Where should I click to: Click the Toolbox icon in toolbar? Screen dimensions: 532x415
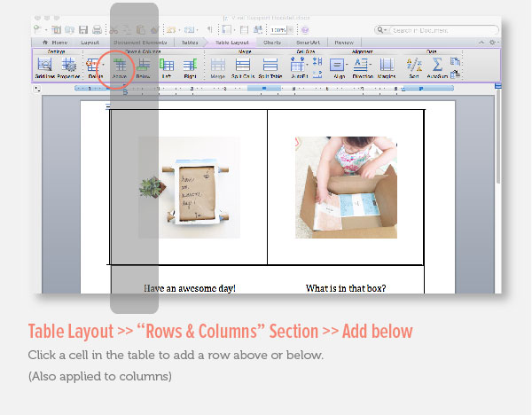pyautogui.click(x=245, y=30)
